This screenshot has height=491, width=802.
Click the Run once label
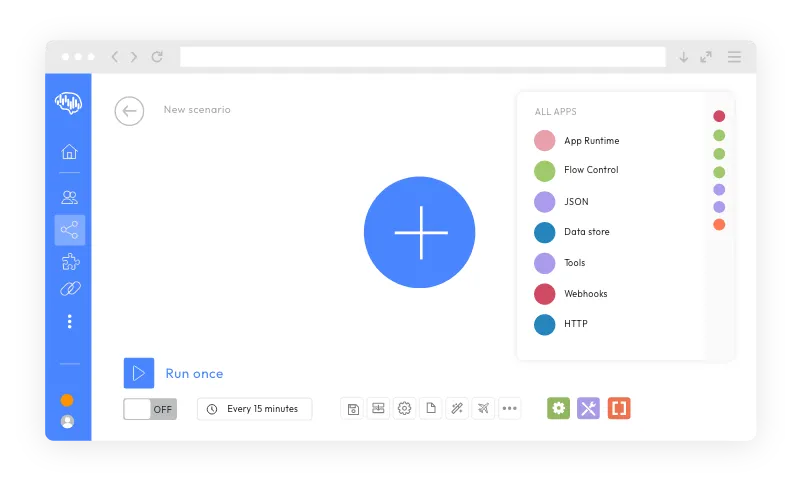pos(194,374)
